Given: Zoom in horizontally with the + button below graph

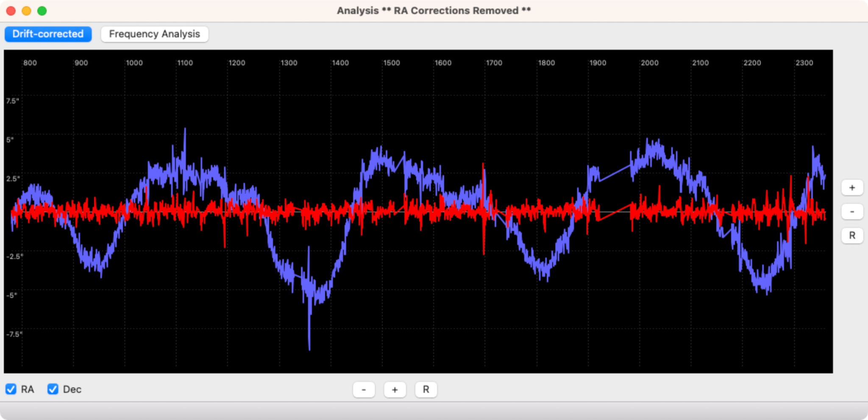Looking at the screenshot, I should click(395, 389).
